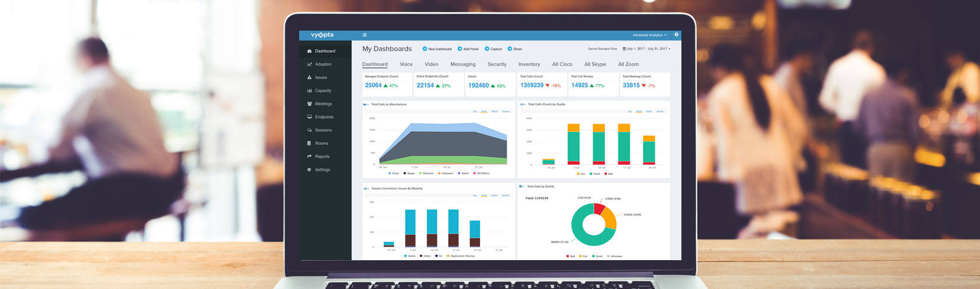
Task: Click the Unknown legend swatch under donut chart
Action: click(x=608, y=257)
